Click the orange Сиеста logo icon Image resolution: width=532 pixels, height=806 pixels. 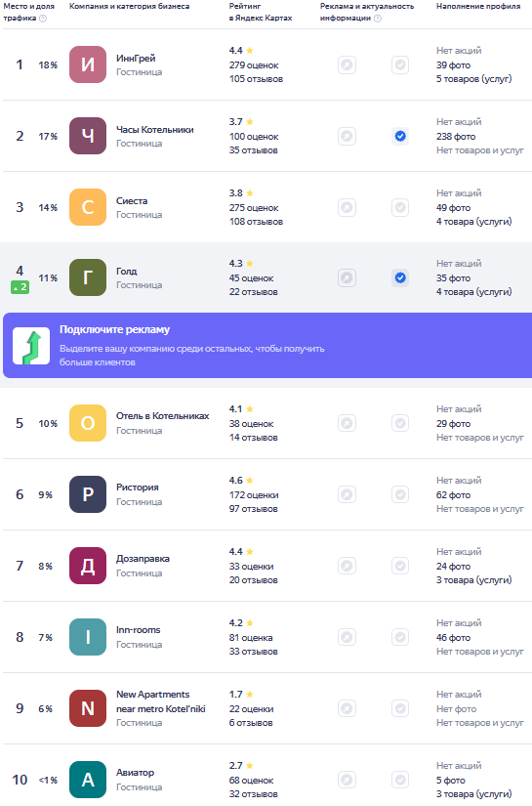88,208
